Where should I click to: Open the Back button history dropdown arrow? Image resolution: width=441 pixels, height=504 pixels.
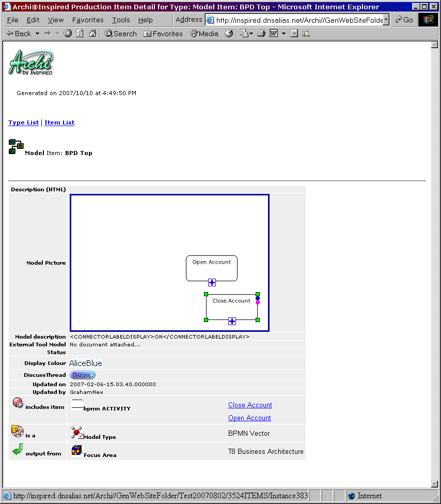coord(37,34)
